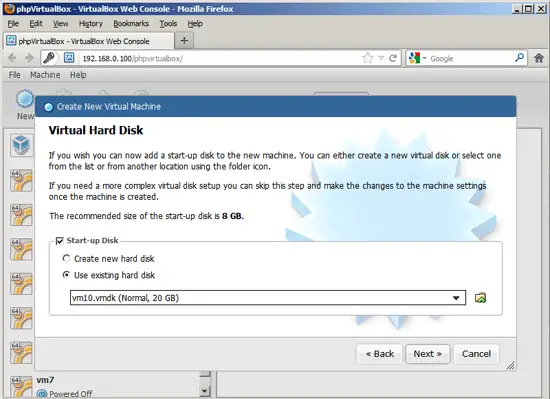Select Use existing hard disk option

(66, 275)
